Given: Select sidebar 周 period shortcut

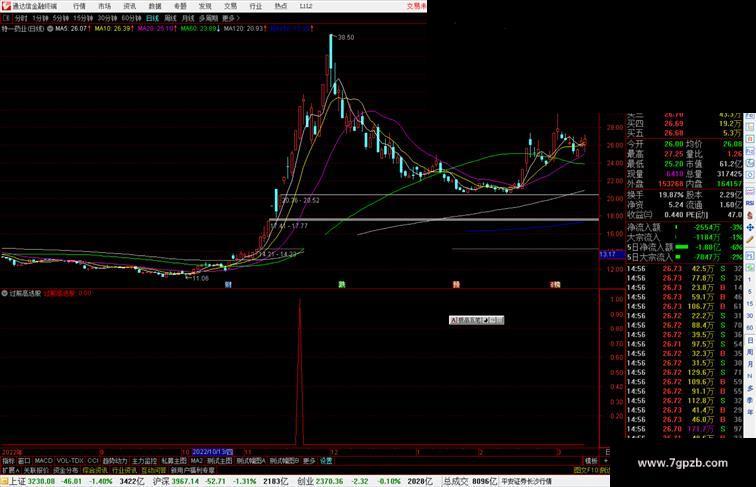Looking at the screenshot, I should coord(750,352).
